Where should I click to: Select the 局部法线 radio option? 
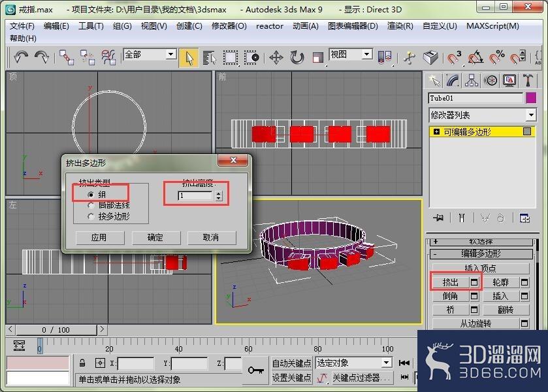pyautogui.click(x=91, y=206)
